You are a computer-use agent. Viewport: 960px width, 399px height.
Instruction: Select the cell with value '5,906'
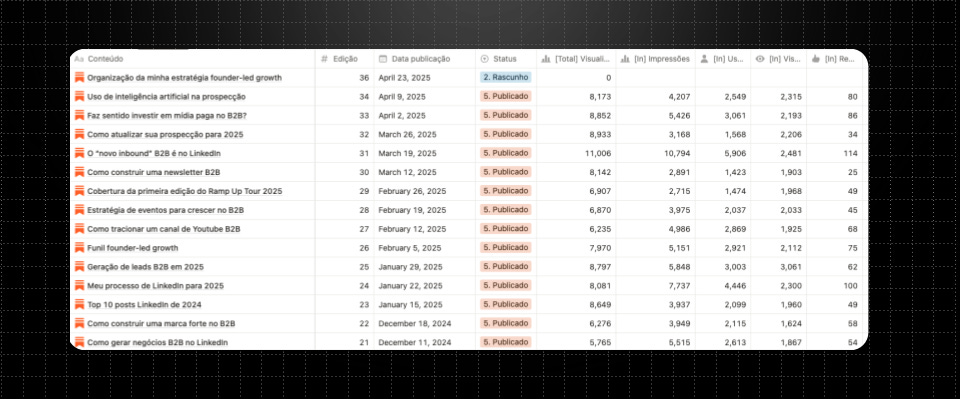click(723, 153)
